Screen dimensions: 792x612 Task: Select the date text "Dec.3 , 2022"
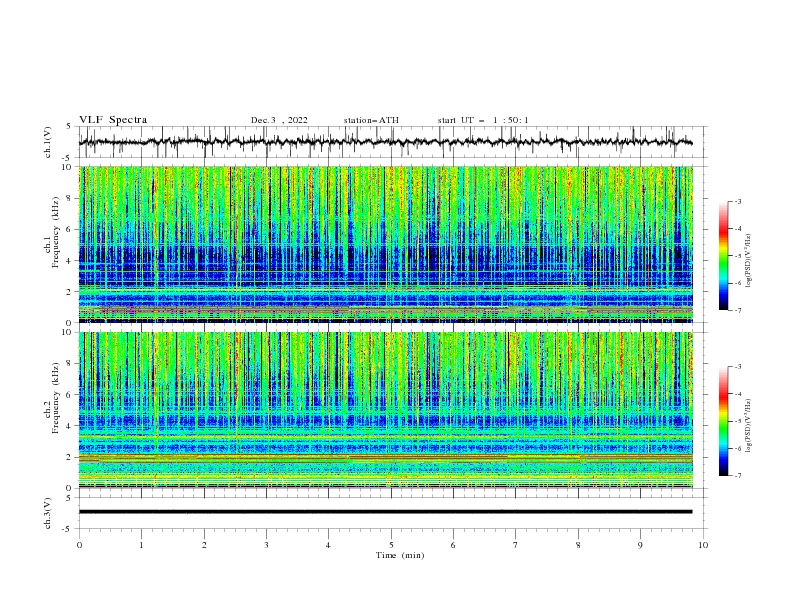pos(279,120)
